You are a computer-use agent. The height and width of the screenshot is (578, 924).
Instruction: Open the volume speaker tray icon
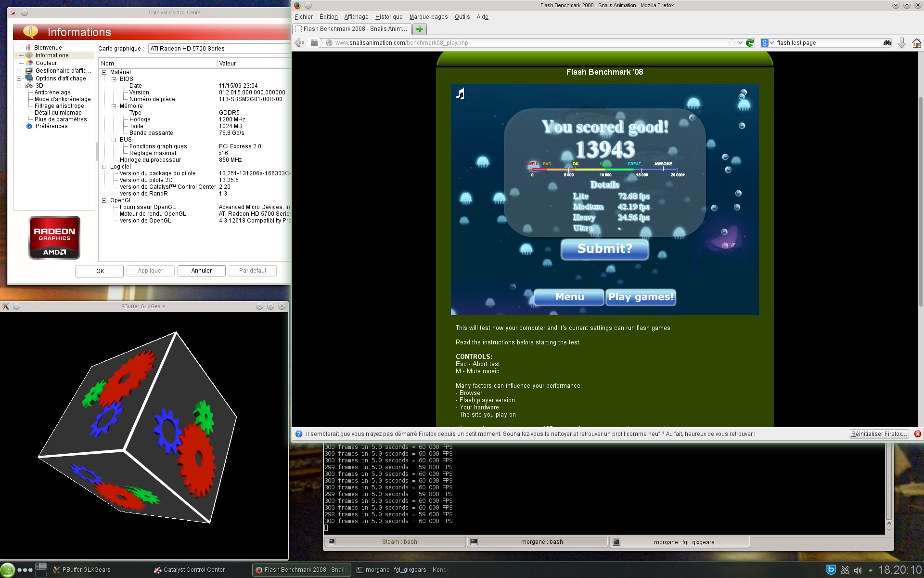(858, 570)
